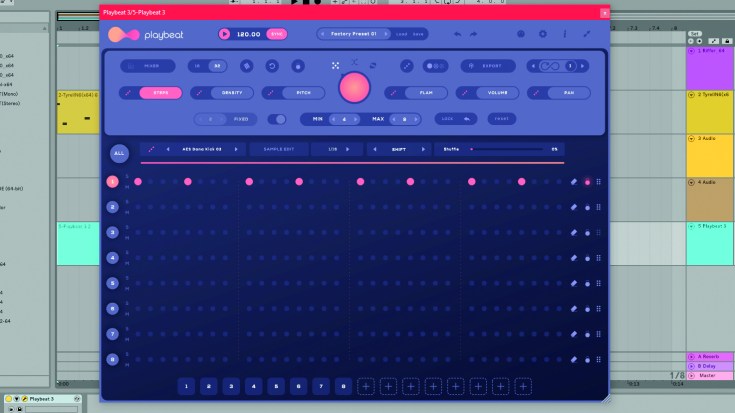Select 32 steps option
The height and width of the screenshot is (413, 735).
(218, 66)
